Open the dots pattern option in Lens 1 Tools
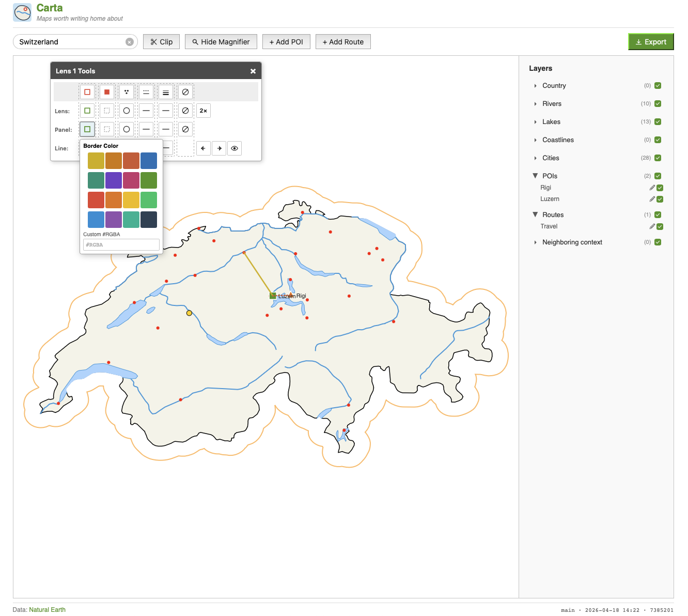Viewport: 688px width, 616px height. (x=127, y=91)
